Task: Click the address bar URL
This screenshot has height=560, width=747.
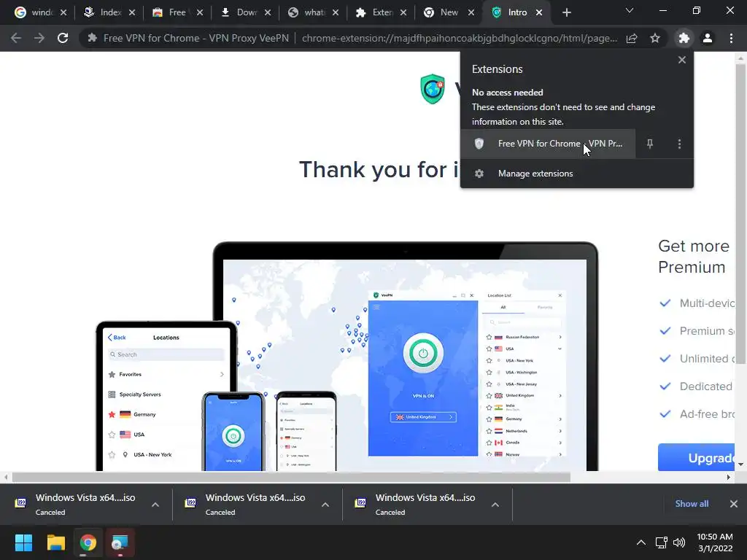Action: (x=460, y=38)
